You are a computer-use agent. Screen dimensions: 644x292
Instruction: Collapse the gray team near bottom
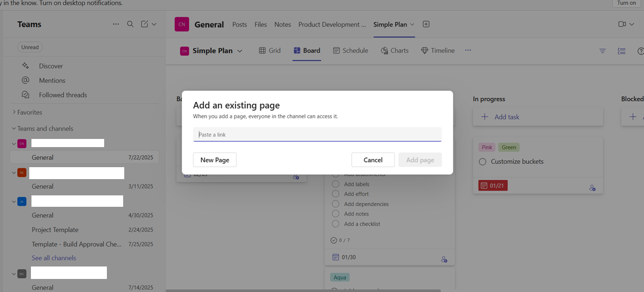[x=14, y=274]
